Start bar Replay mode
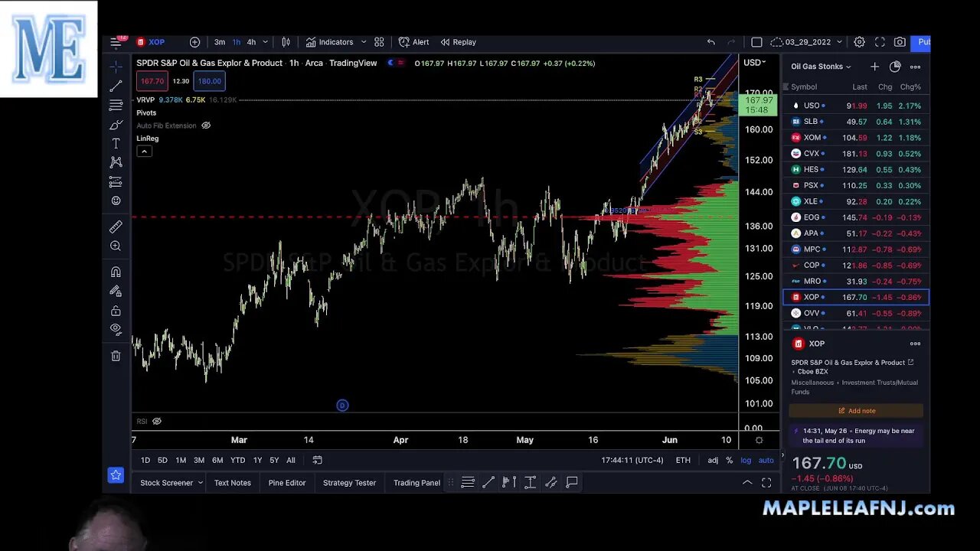The image size is (980, 551). (458, 42)
